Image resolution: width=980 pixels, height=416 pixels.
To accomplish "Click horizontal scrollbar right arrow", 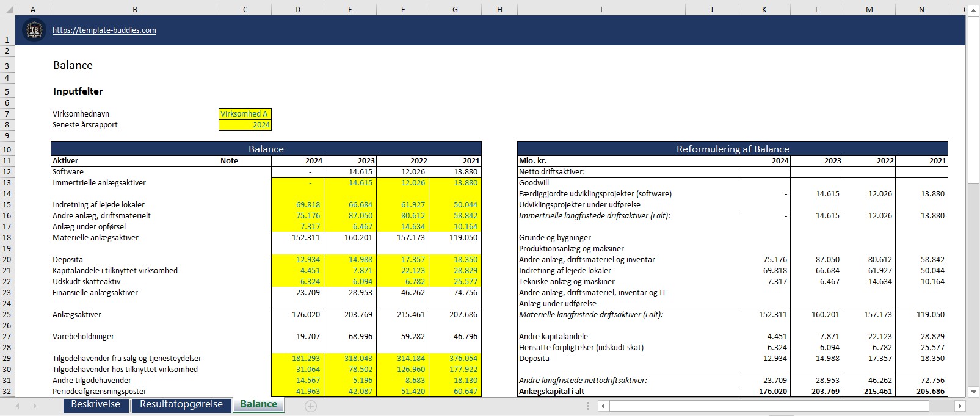I will pos(960,406).
